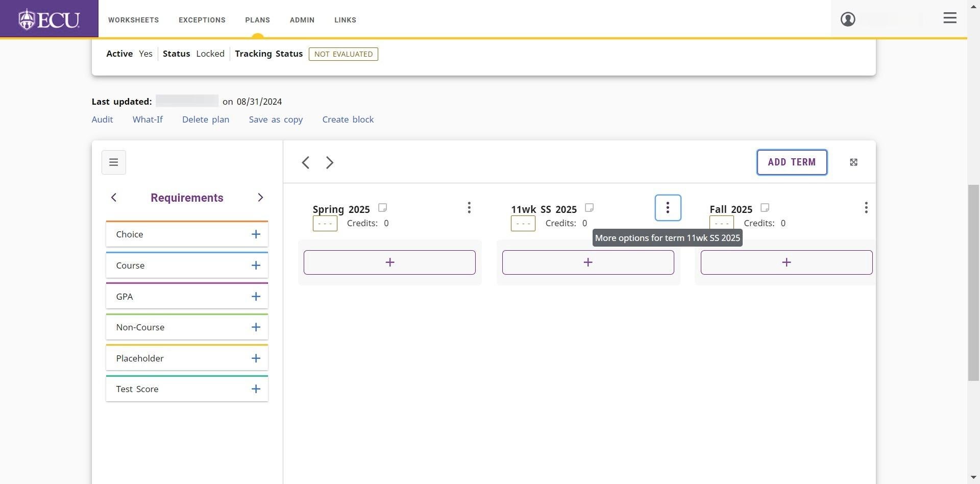Click the Save as copy link
The image size is (980, 484).
[x=276, y=119]
